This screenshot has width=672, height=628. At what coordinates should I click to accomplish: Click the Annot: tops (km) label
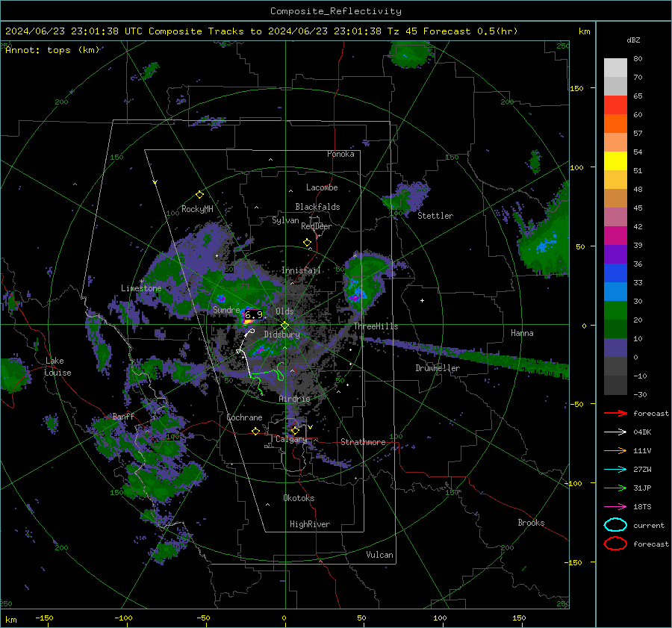pyautogui.click(x=52, y=50)
